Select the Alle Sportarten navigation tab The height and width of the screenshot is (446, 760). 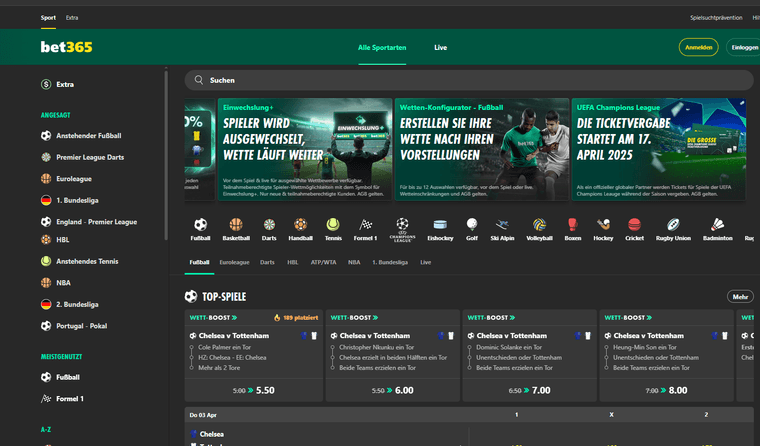382,48
